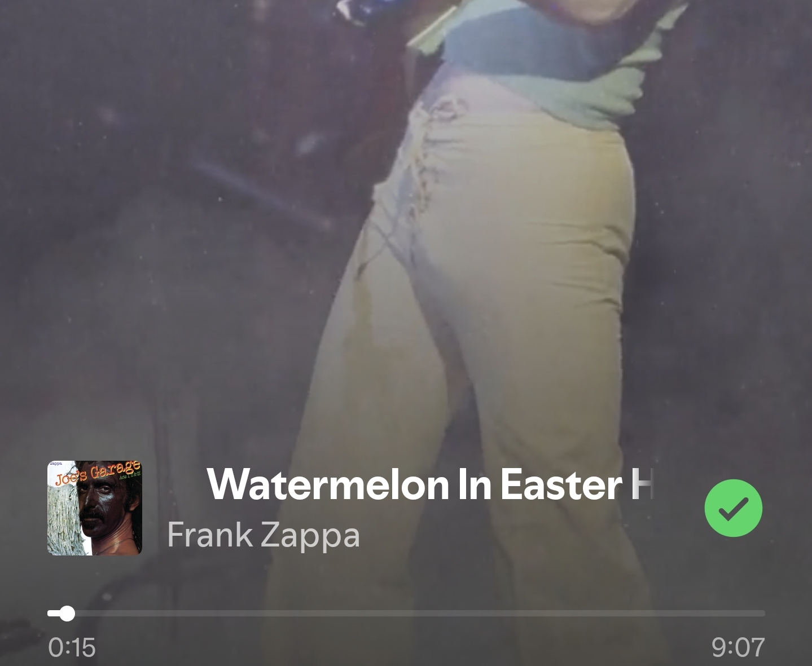Click the scrolling song name text
This screenshot has height=666, width=812.
pos(429,484)
